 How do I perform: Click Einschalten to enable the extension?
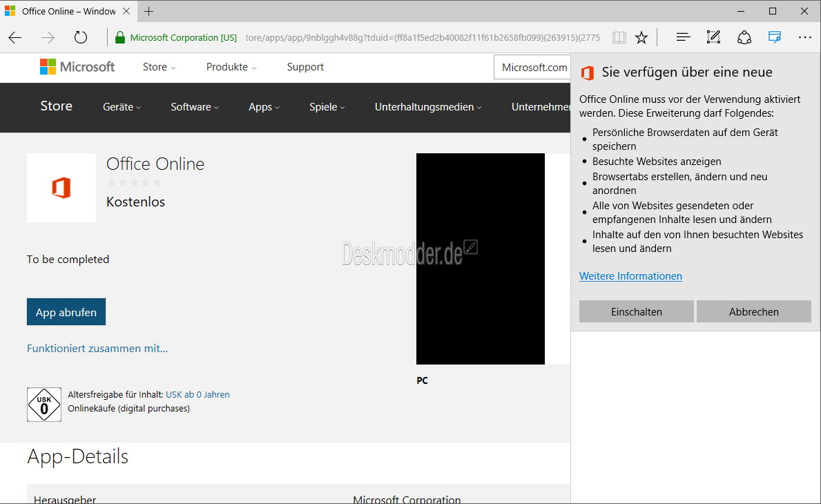point(636,311)
